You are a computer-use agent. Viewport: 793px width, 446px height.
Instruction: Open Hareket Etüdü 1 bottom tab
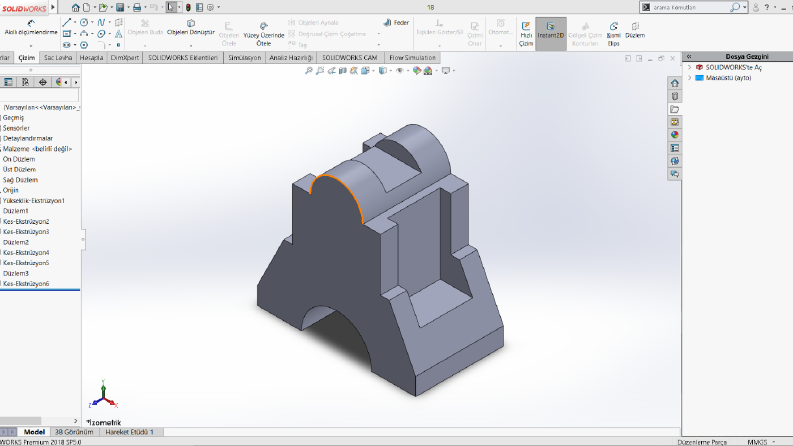[129, 432]
